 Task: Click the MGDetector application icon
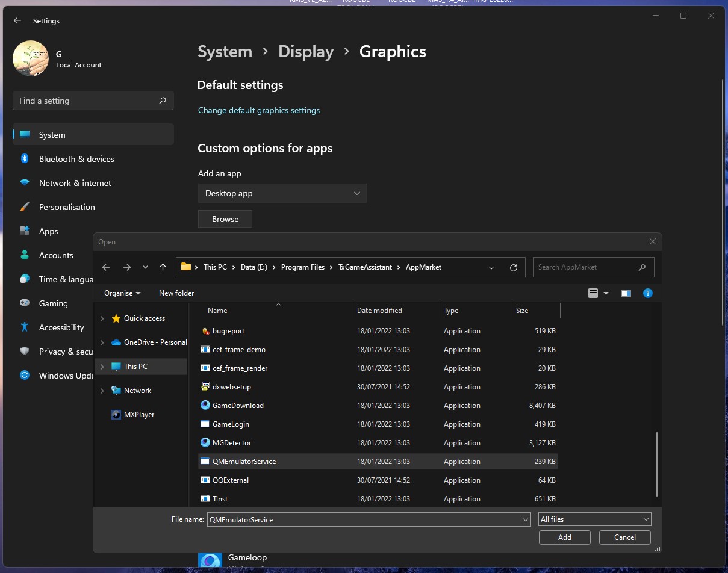(205, 443)
